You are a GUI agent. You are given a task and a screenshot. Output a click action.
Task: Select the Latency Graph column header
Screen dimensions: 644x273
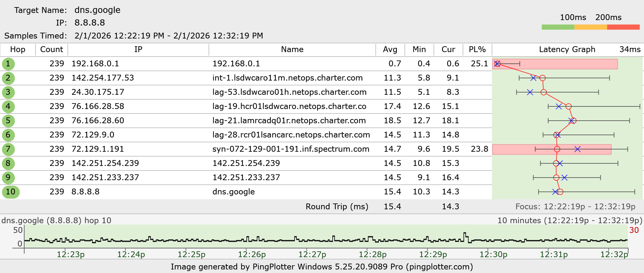pyautogui.click(x=567, y=49)
